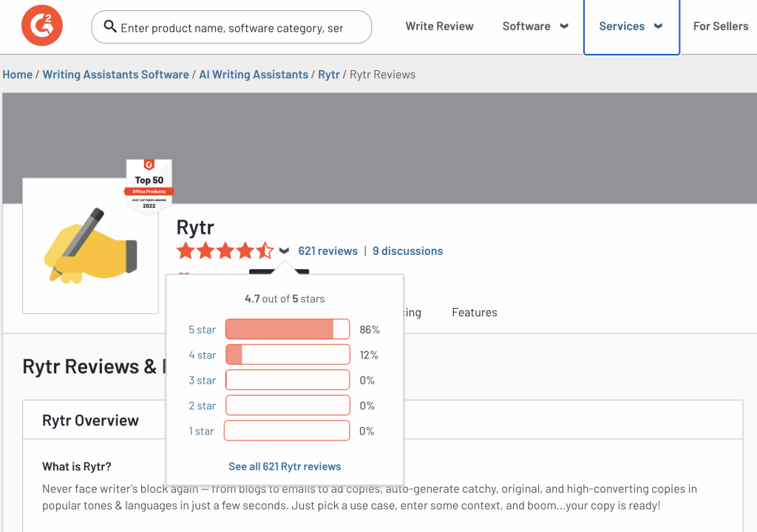
Task: Focus the product search input field
Action: tap(231, 27)
